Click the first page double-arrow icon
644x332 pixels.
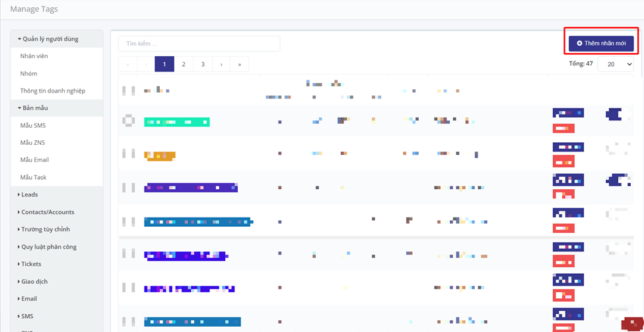tap(127, 64)
